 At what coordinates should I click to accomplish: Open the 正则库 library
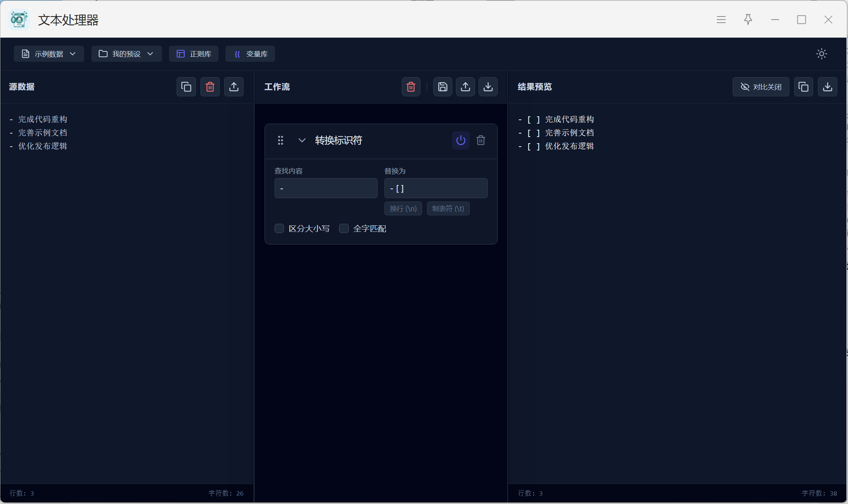point(194,54)
